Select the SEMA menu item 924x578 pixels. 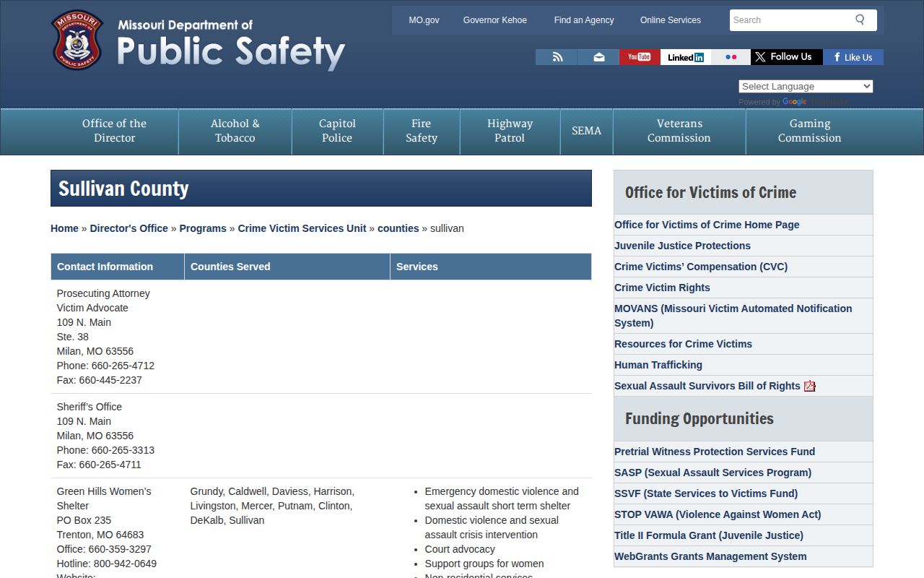[586, 131]
